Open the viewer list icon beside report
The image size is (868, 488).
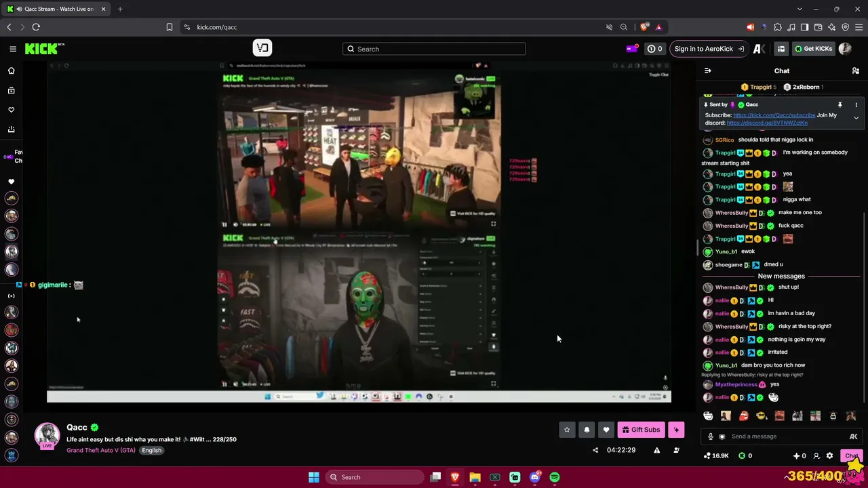(676, 450)
